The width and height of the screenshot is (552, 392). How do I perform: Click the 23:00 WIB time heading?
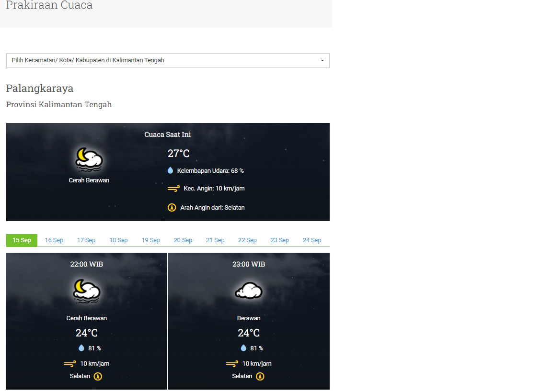pyautogui.click(x=249, y=264)
